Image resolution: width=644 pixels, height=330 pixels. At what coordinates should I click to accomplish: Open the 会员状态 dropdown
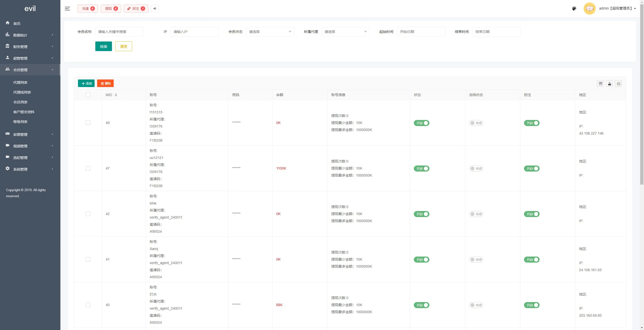pyautogui.click(x=270, y=32)
